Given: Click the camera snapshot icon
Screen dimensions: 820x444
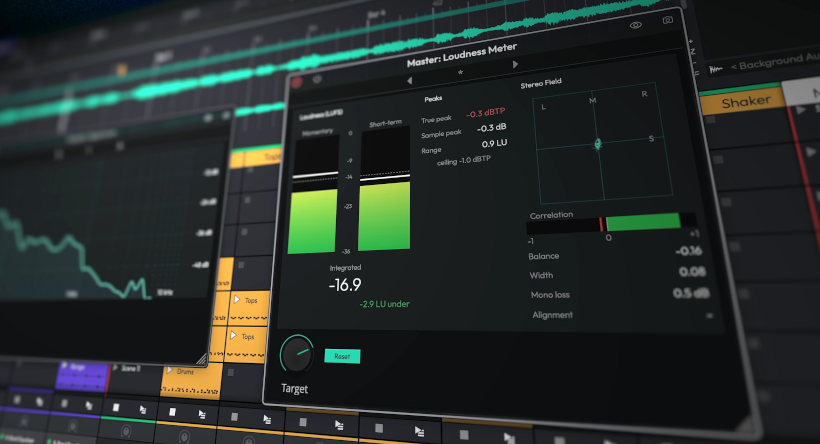Looking at the screenshot, I should 667,20.
